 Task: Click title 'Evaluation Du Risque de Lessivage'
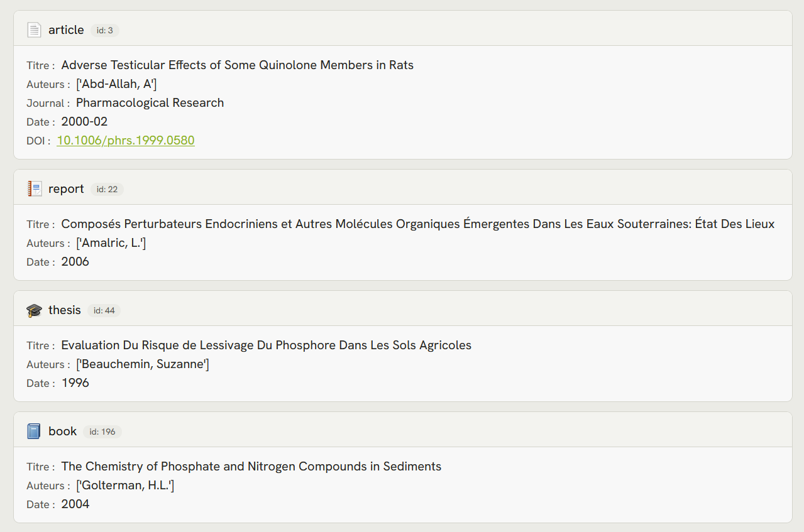click(266, 345)
